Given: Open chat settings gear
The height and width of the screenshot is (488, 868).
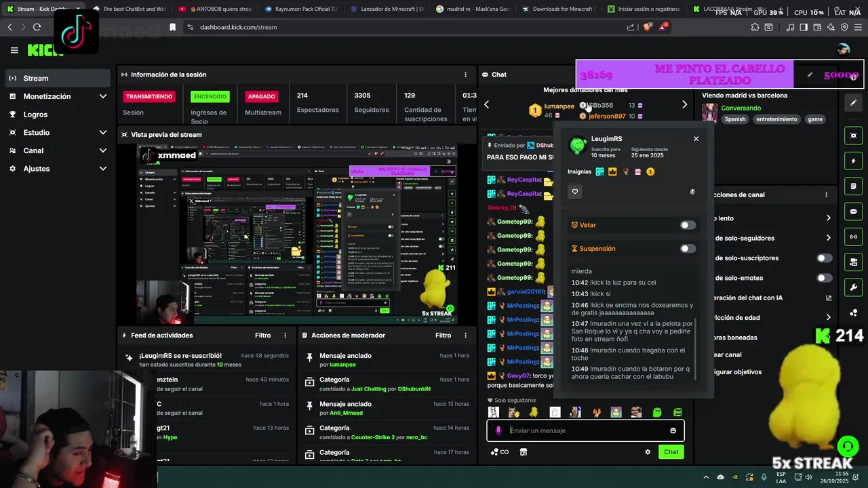Looking at the screenshot, I should coord(648,452).
